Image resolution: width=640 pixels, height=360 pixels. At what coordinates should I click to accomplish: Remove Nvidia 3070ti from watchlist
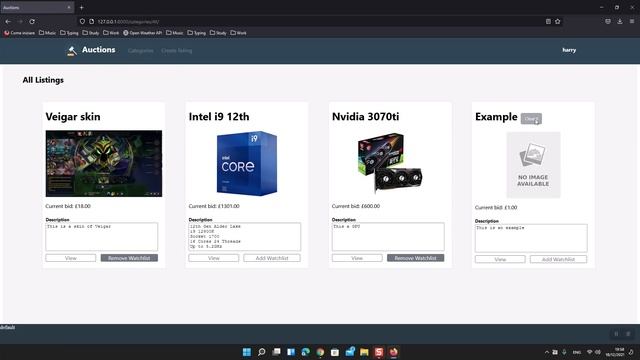click(x=416, y=258)
